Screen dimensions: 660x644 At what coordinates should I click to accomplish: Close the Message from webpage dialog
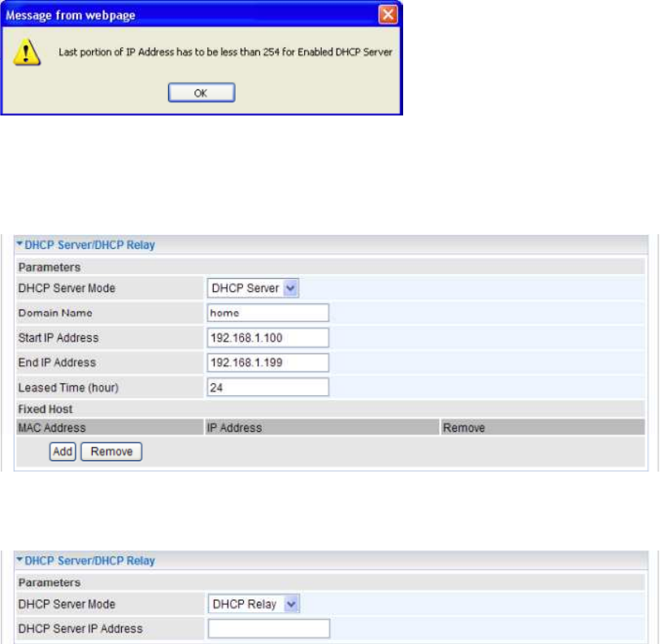(x=388, y=15)
